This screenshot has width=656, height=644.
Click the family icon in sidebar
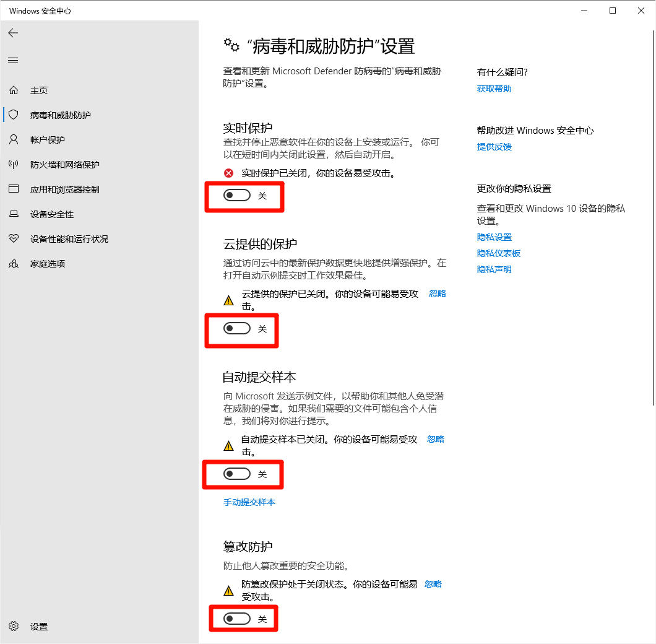click(x=14, y=264)
